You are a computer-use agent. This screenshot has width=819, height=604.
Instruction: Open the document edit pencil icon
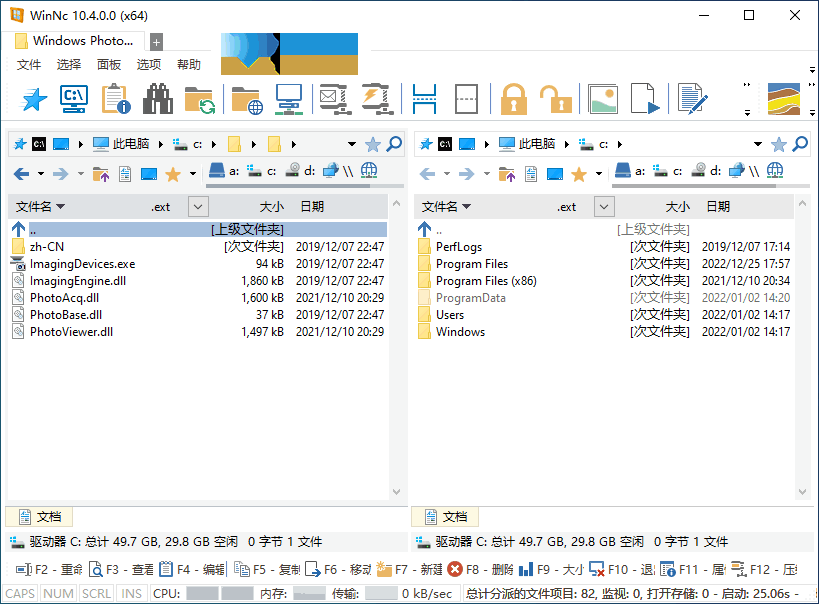pyautogui.click(x=693, y=99)
